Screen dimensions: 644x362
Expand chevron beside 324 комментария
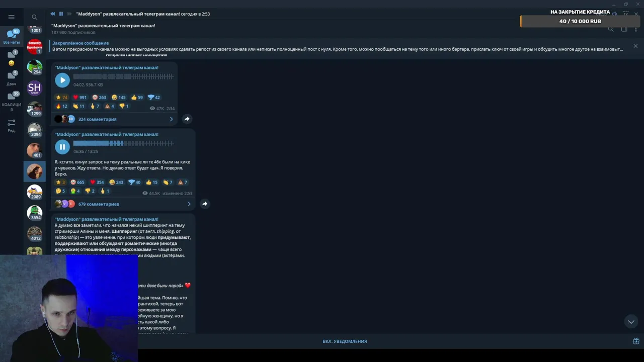click(171, 119)
